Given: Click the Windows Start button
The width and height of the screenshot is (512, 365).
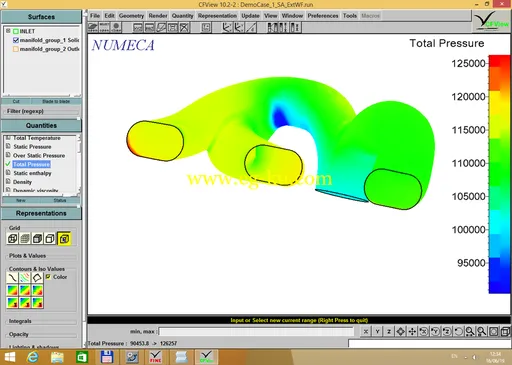Looking at the screenshot, I should 10,357.
